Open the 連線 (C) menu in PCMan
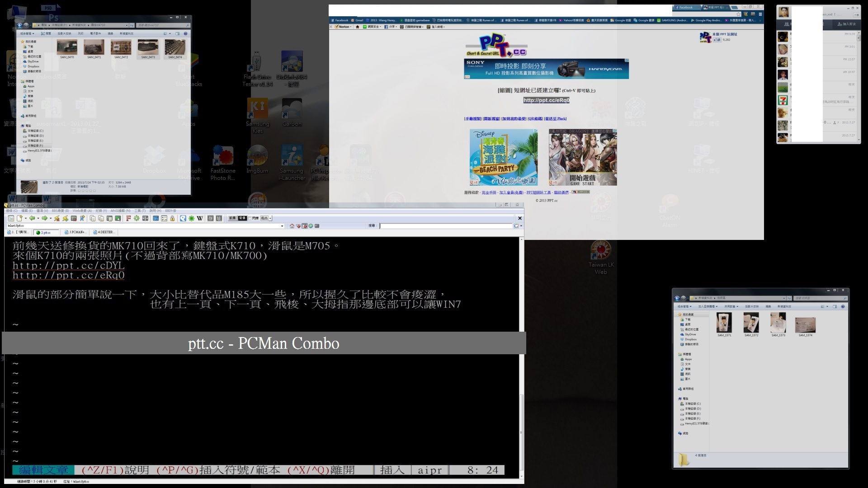Image resolution: width=868 pixels, height=488 pixels. click(x=11, y=211)
